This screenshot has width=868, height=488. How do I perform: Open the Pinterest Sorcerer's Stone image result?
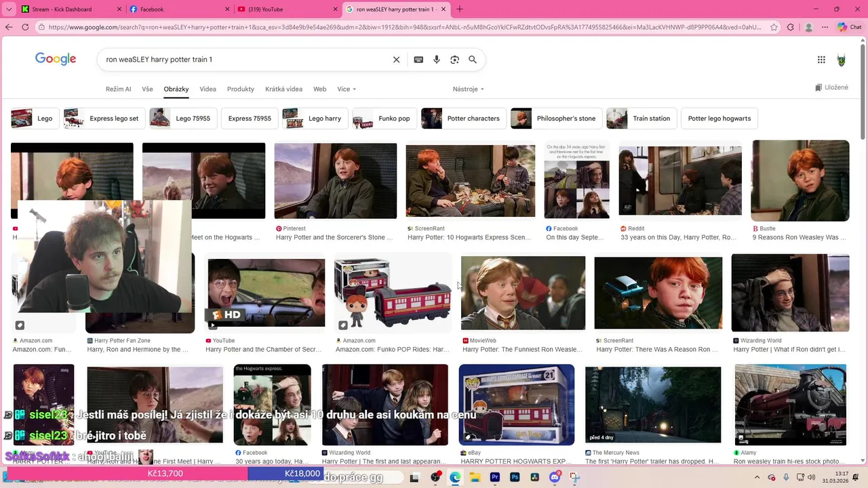pyautogui.click(x=335, y=181)
